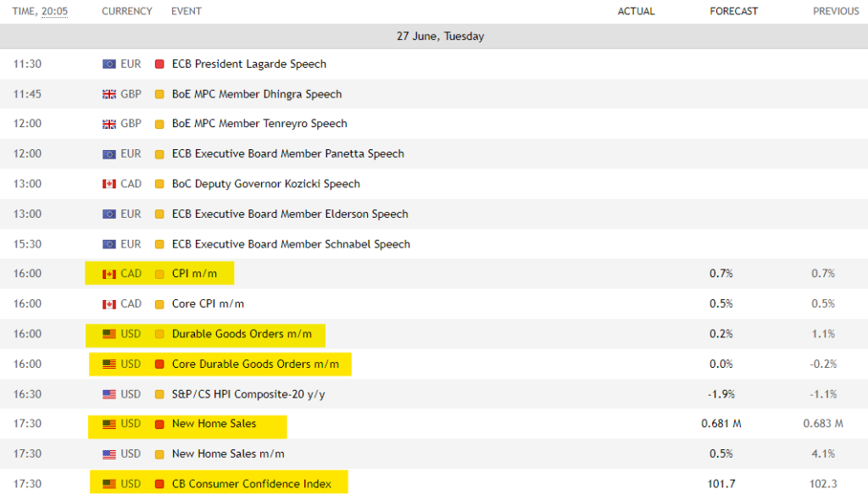
Task: Click the EU flag icon beside ECB President Lagarde Speech
Action: pyautogui.click(x=109, y=64)
